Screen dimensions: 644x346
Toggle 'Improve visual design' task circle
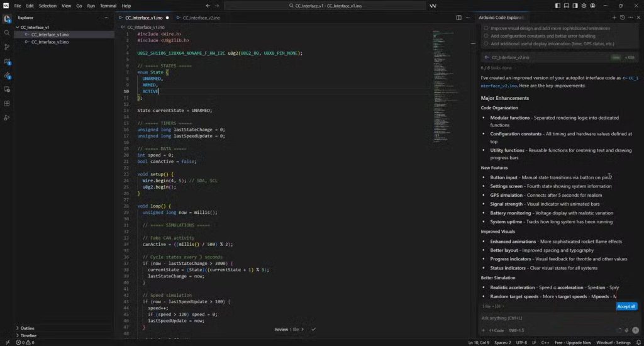tap(486, 28)
